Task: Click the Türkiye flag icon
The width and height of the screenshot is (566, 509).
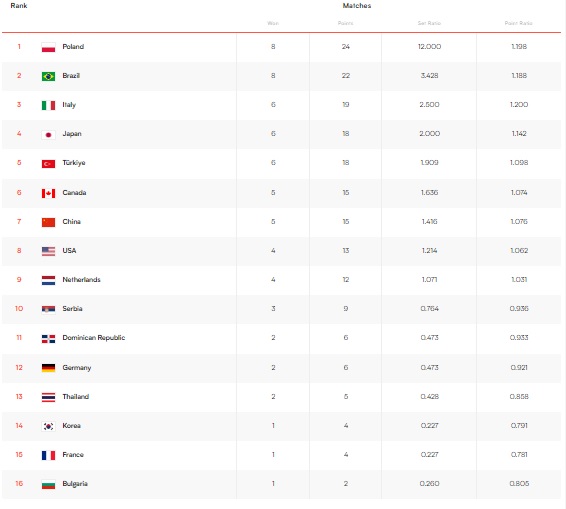Action: click(48, 164)
